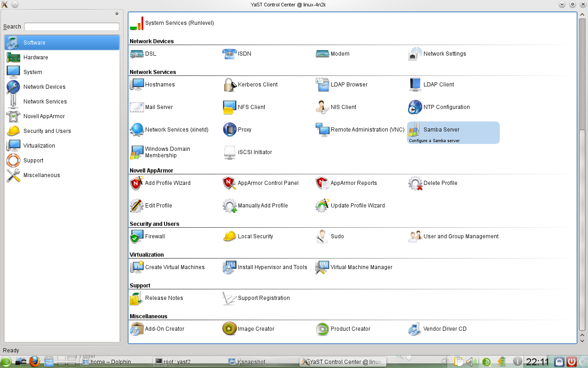Open the Local Security module
The width and height of the screenshot is (588, 368).
248,236
